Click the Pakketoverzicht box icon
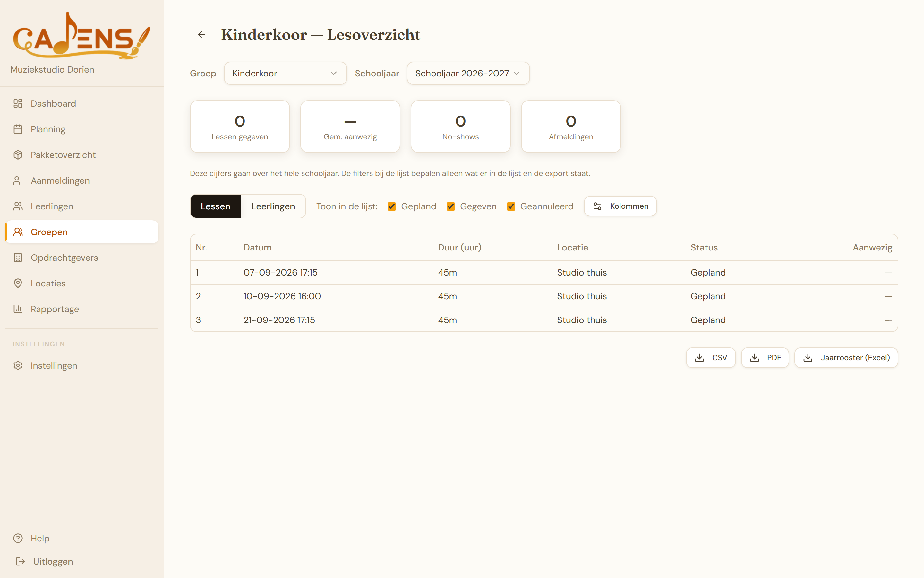Screen dimensions: 924x578 18,155
